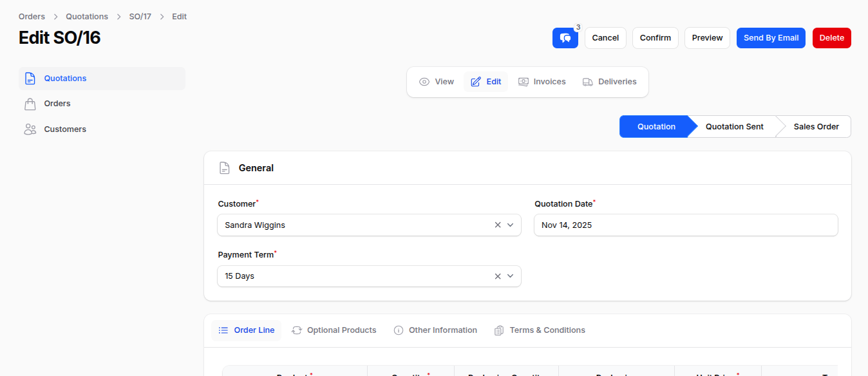Clear the Sandra Wiggins customer selection
The height and width of the screenshot is (376, 868).
tap(497, 225)
